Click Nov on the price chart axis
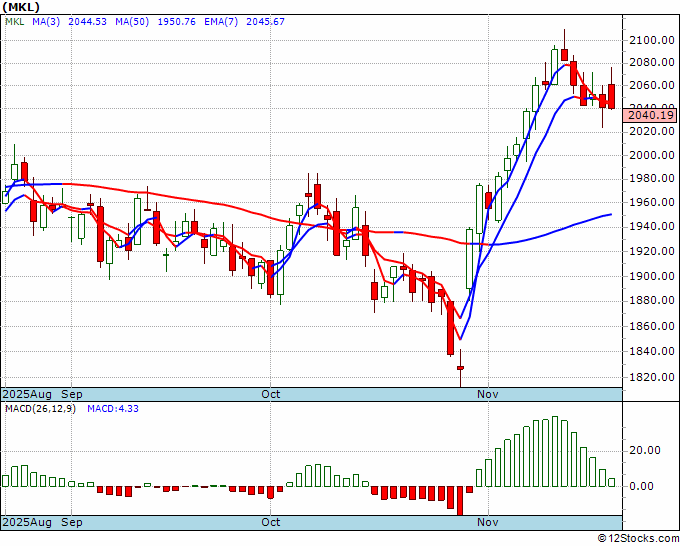The image size is (680, 546). (488, 395)
